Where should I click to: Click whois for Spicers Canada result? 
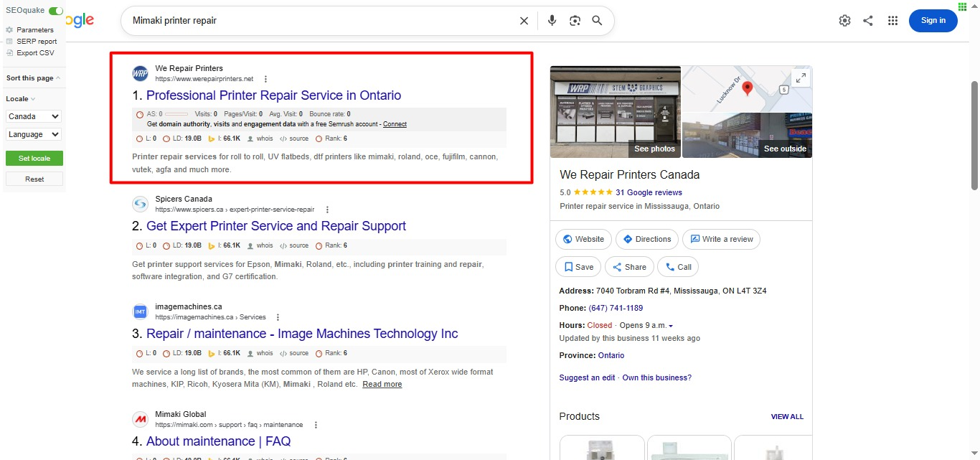pos(260,245)
